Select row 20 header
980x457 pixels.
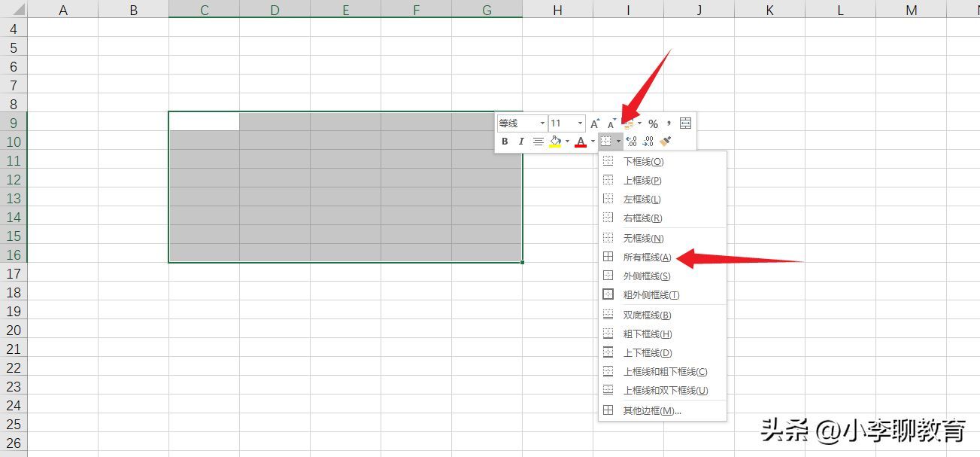[x=14, y=329]
